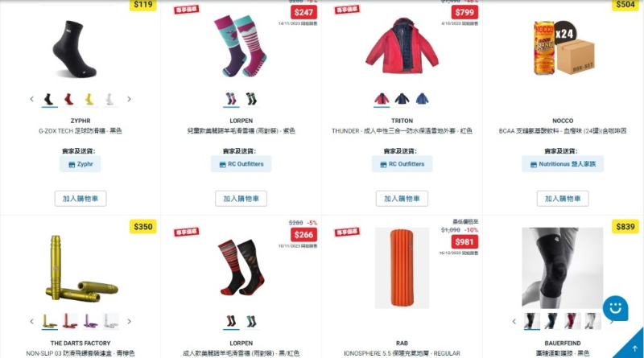644x358 pixels.
Task: Choose the navy TRITON jacket variant
Action: 402,99
